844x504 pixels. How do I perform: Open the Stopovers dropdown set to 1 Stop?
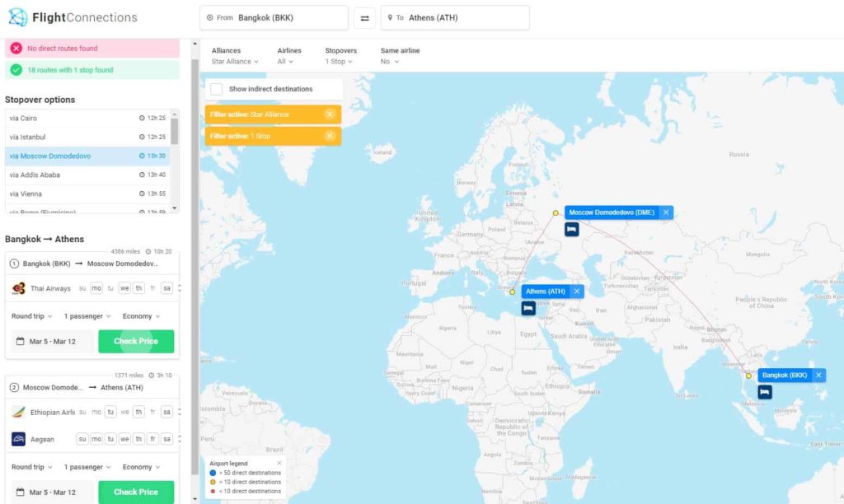pyautogui.click(x=338, y=62)
